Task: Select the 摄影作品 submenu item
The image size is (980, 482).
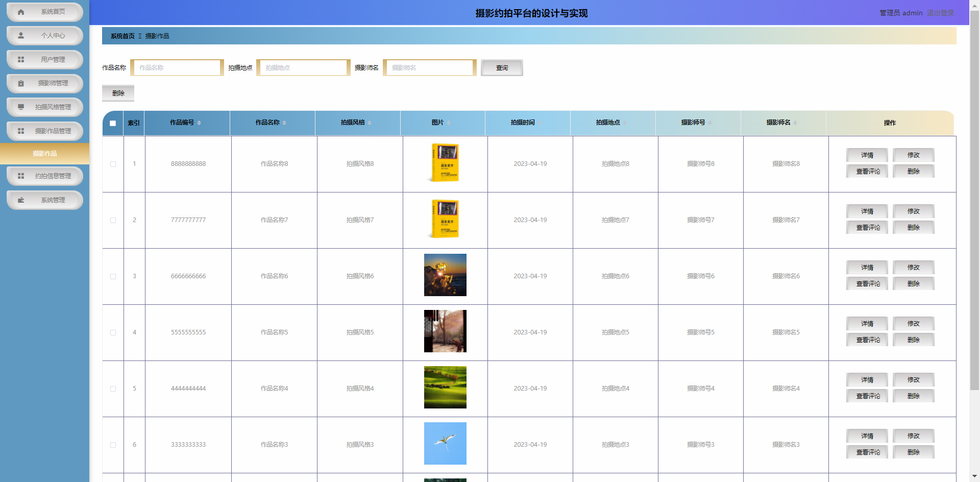Action: (44, 154)
